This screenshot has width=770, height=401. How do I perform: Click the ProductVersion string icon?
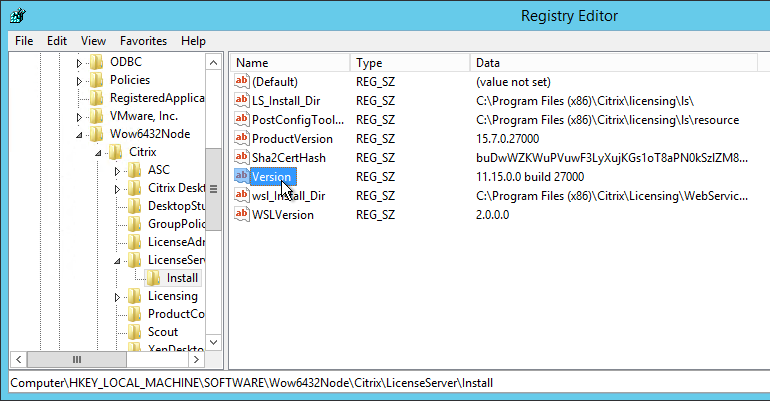(x=242, y=138)
